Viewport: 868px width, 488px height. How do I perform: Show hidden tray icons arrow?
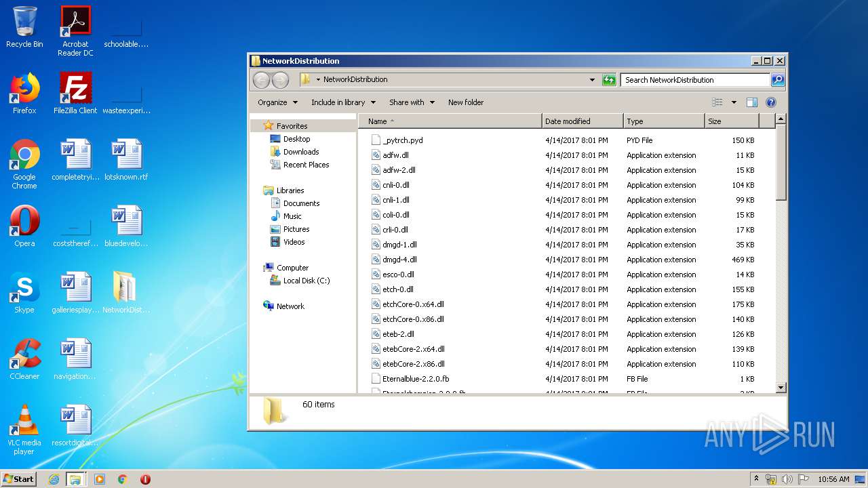point(757,479)
